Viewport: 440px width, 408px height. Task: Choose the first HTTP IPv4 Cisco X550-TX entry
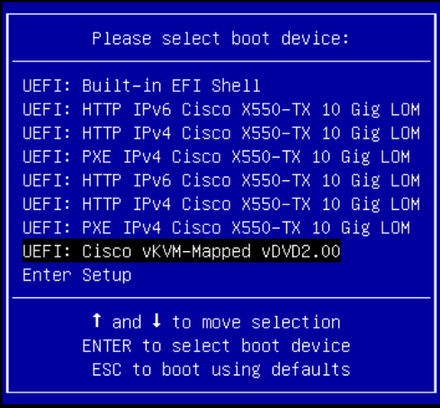click(x=221, y=133)
